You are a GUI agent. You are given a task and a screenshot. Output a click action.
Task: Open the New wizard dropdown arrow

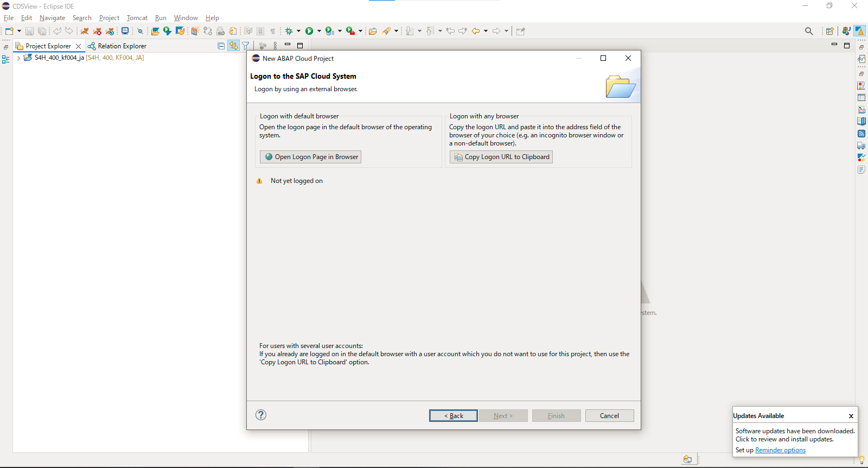[x=19, y=31]
